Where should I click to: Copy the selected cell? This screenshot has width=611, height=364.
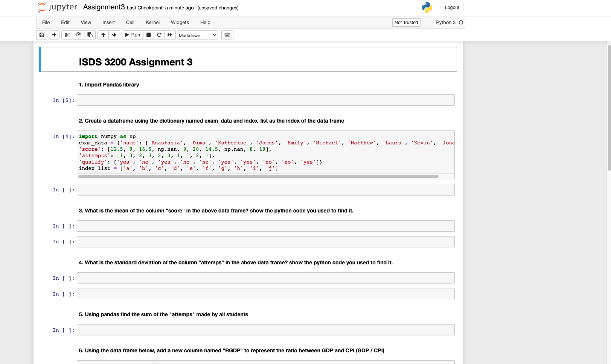(x=78, y=35)
